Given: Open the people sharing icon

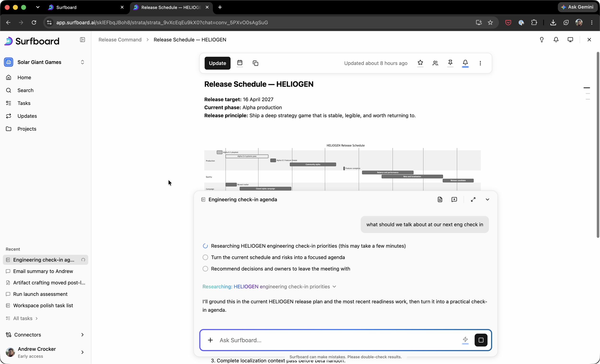Looking at the screenshot, I should (x=435, y=63).
